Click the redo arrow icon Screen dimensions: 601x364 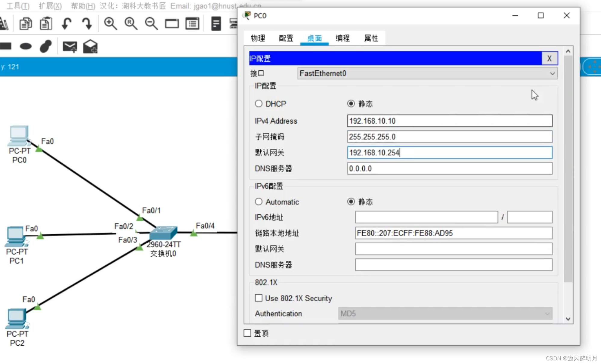pyautogui.click(x=87, y=23)
